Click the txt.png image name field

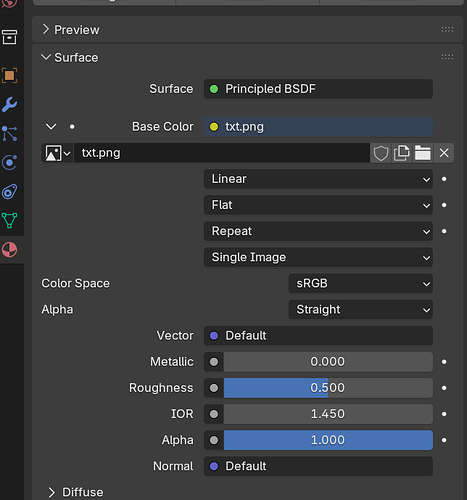tap(222, 153)
